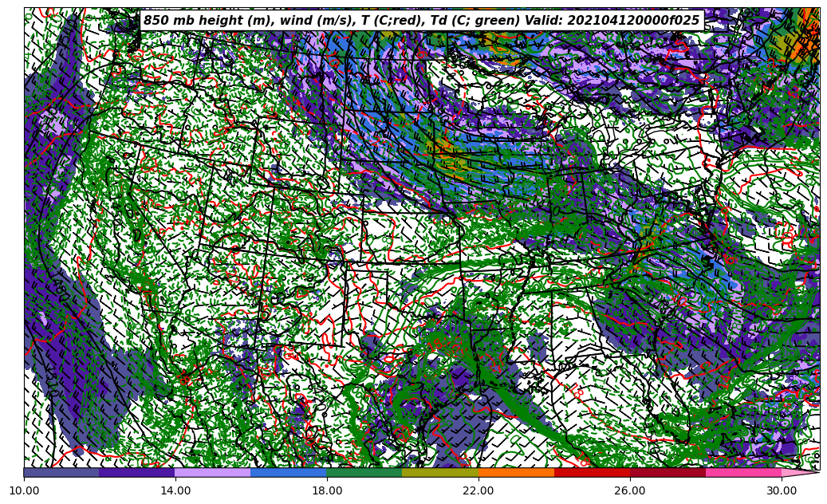
Task: Click the light lavender colorbar segment
Action: 213,472
